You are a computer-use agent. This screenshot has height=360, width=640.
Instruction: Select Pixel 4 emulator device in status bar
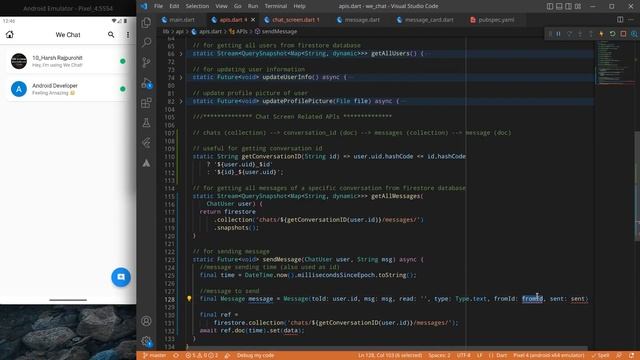coord(548,356)
